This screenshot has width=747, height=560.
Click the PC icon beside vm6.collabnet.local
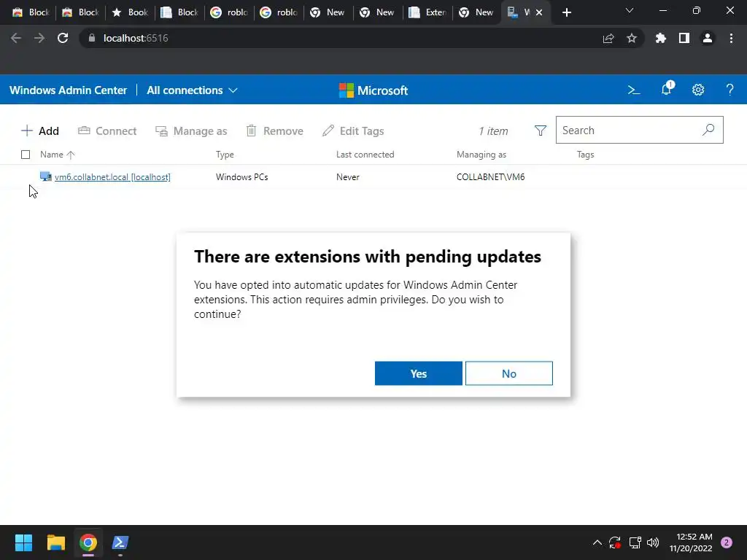point(46,176)
